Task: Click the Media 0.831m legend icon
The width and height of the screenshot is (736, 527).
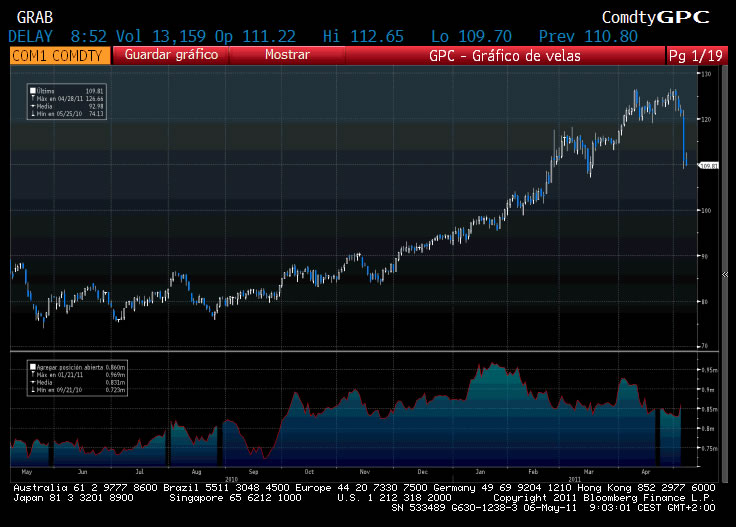Action: (33, 382)
